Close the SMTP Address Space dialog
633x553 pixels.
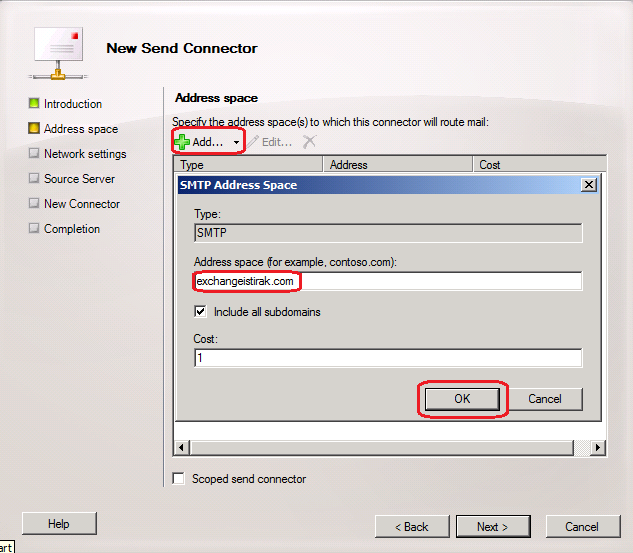(x=589, y=185)
